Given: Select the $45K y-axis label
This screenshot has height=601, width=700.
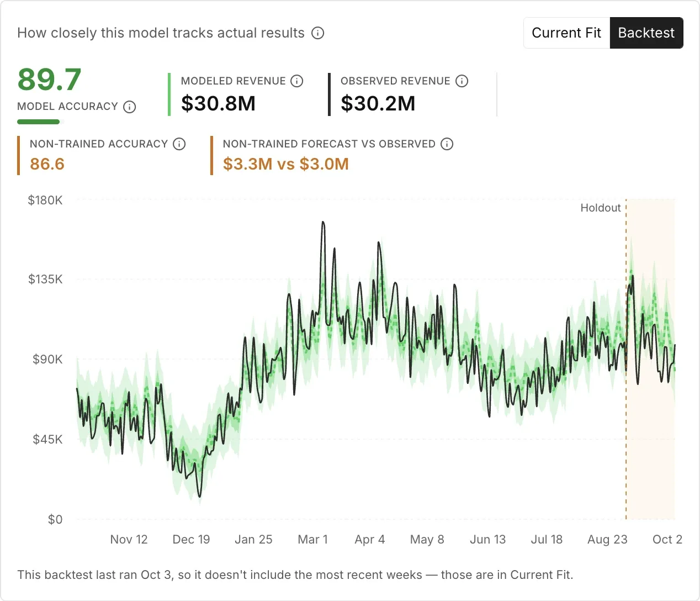Looking at the screenshot, I should point(47,439).
